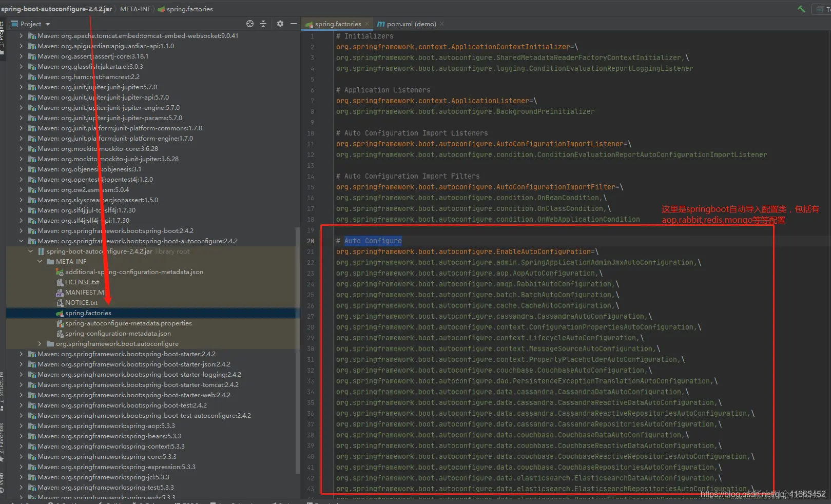Click the build project hammer icon
Viewport: 831px width, 504px height.
tap(801, 9)
